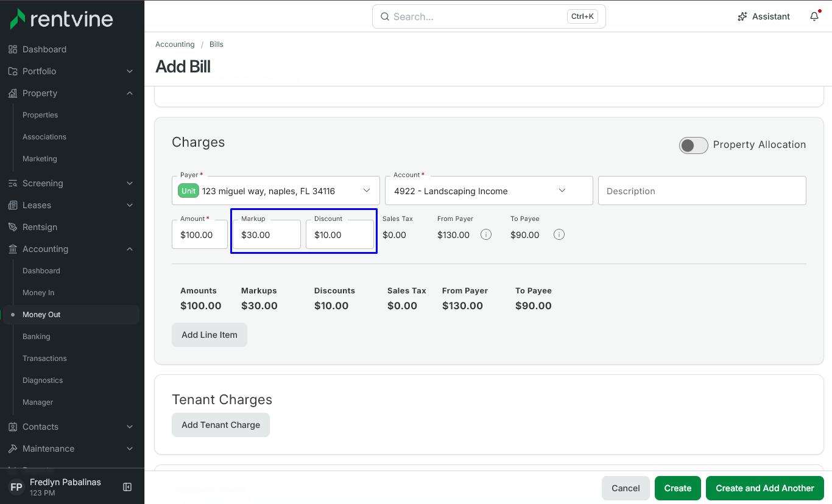
Task: Click the search magnifier icon
Action: pos(385,16)
